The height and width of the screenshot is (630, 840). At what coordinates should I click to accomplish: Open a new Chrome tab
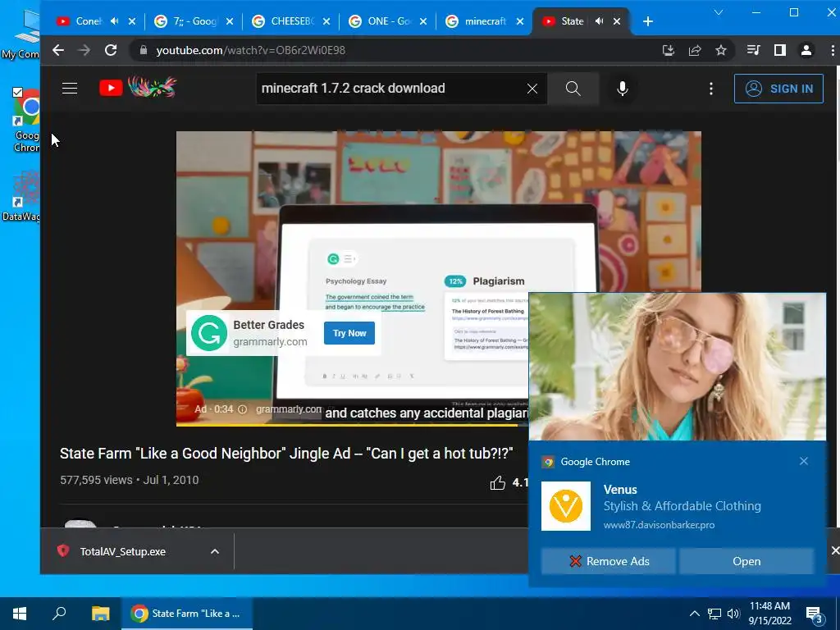[x=648, y=21]
